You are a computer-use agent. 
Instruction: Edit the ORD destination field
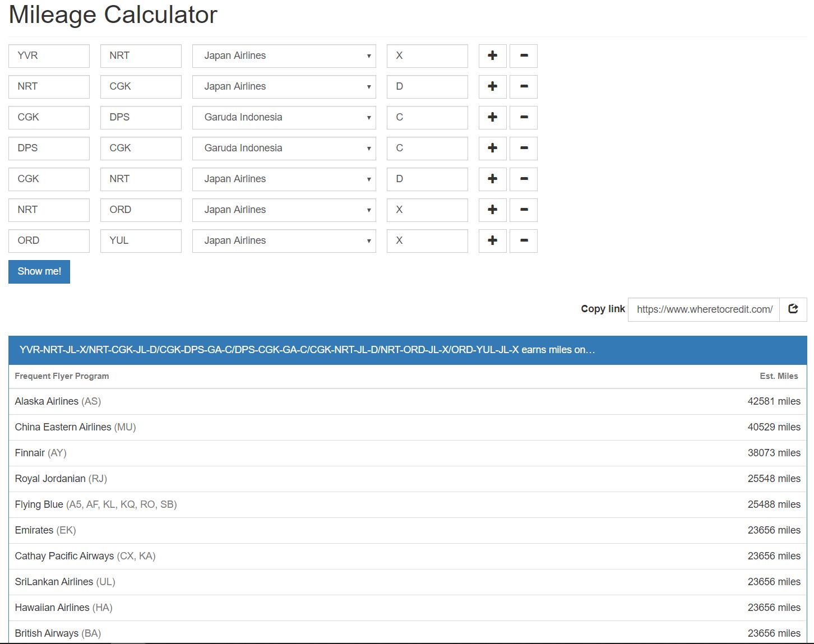(x=141, y=210)
